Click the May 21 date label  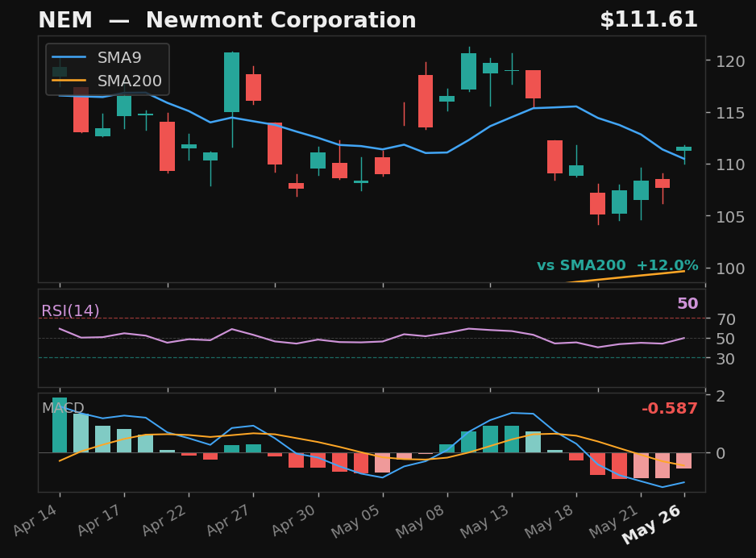point(614,523)
